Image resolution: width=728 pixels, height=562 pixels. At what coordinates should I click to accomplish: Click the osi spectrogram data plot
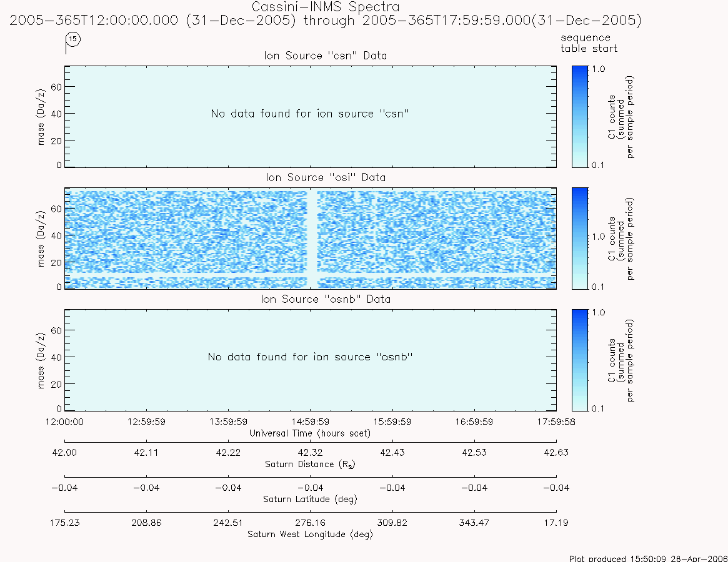click(x=310, y=239)
